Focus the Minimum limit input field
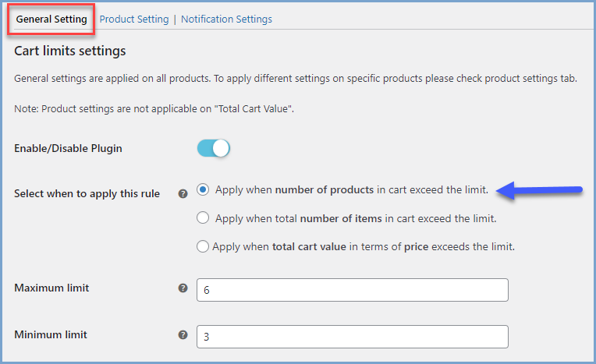 point(353,336)
